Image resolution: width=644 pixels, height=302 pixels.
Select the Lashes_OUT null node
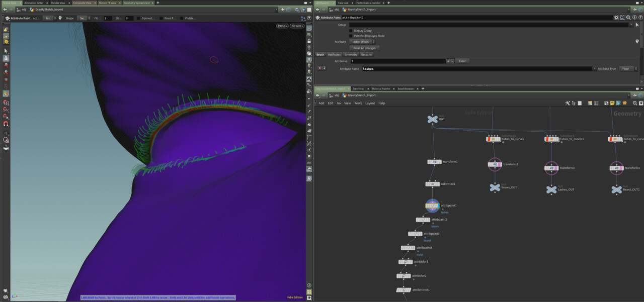[x=551, y=189]
